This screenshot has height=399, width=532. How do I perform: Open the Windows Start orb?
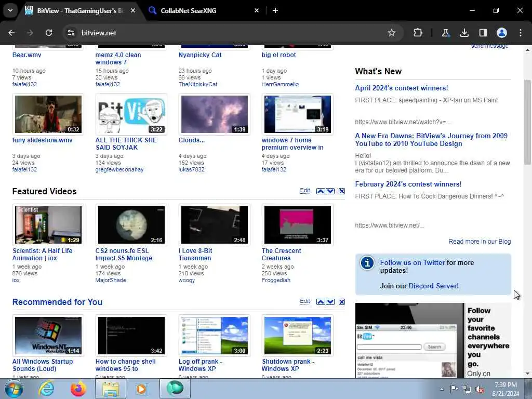(x=14, y=389)
